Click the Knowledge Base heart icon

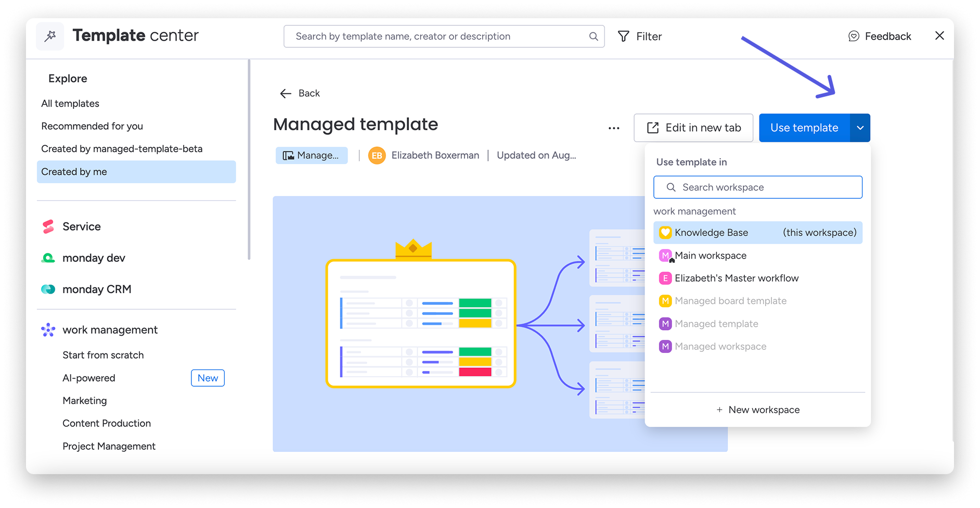(665, 233)
